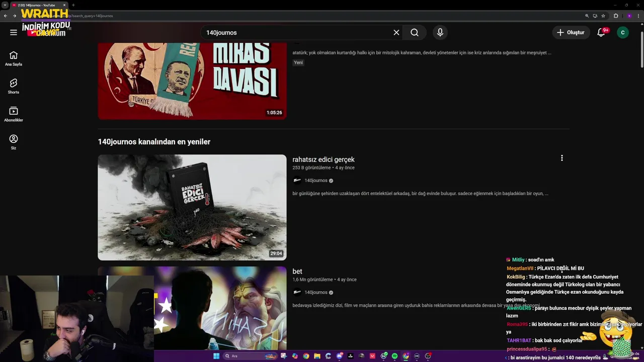Open Spotify from the taskbar
Screen dimensions: 644x362
pyautogui.click(x=394, y=356)
